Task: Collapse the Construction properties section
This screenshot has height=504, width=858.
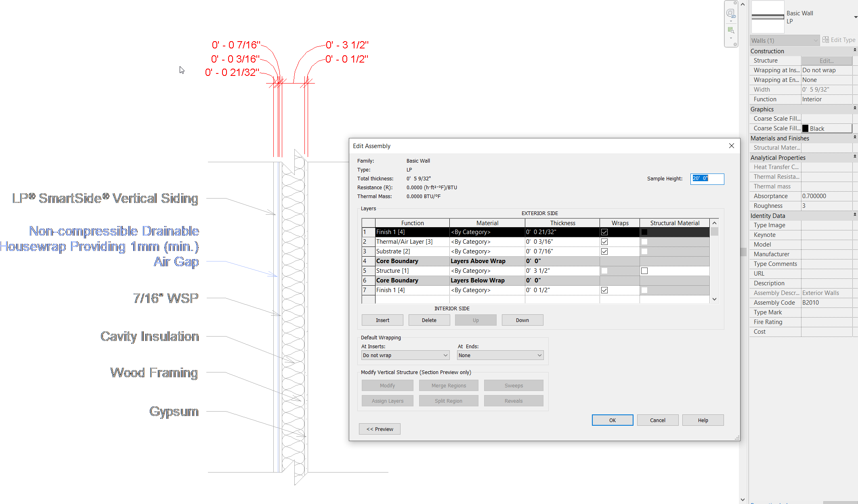Action: (854, 50)
